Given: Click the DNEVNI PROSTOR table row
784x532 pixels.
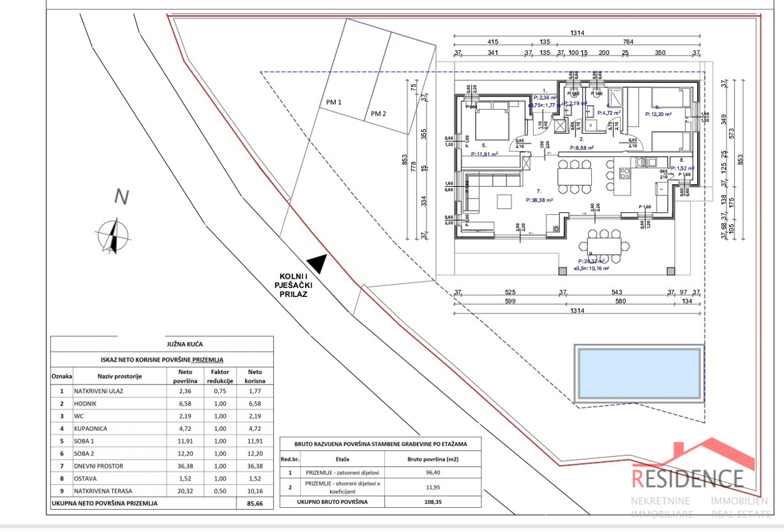Looking at the screenshot, I should [162, 466].
